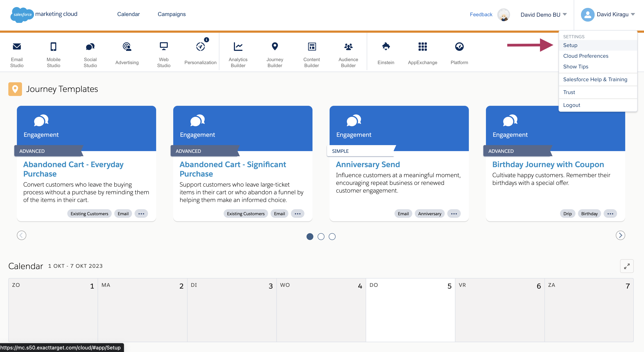This screenshot has width=644, height=352.
Task: Open the Calendar top navigation tab
Action: tap(129, 14)
